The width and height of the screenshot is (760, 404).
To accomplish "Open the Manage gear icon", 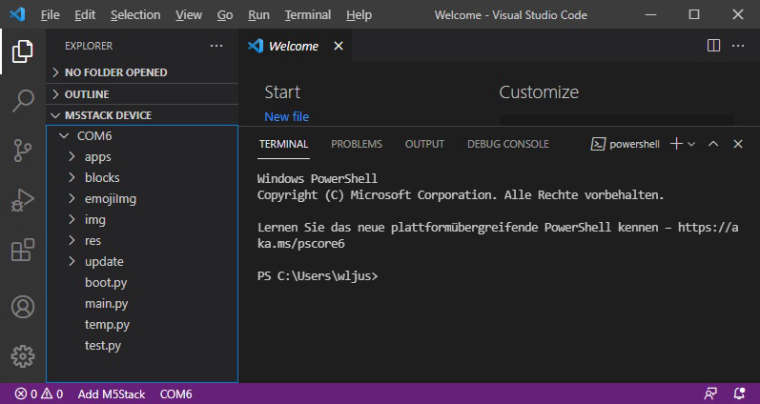I will click(x=22, y=357).
